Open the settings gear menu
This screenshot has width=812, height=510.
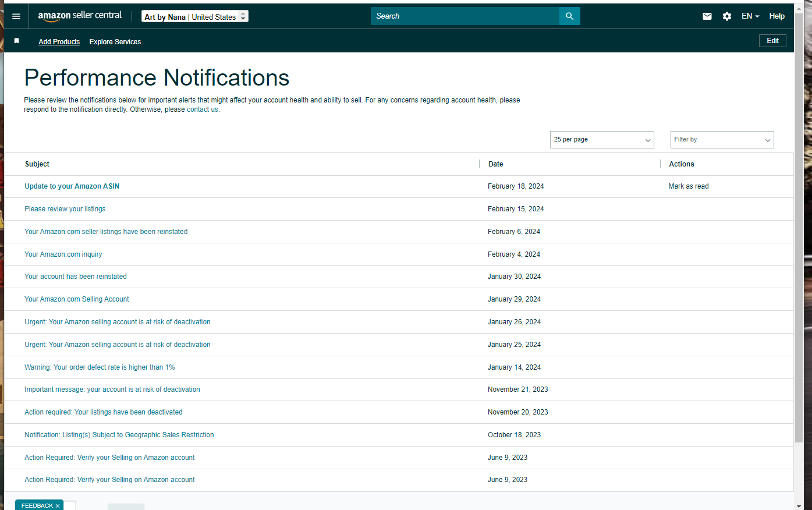point(727,16)
